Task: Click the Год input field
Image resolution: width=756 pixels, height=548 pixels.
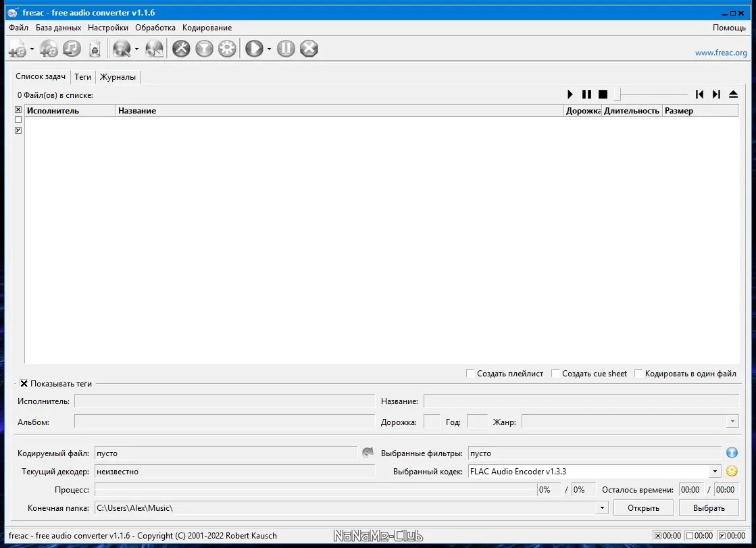Action: [x=478, y=422]
